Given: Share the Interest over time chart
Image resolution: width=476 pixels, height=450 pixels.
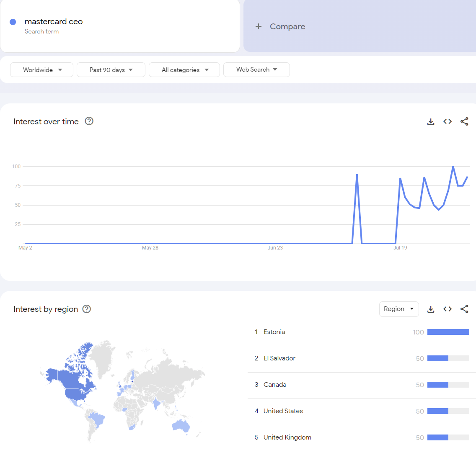Looking at the screenshot, I should point(464,121).
